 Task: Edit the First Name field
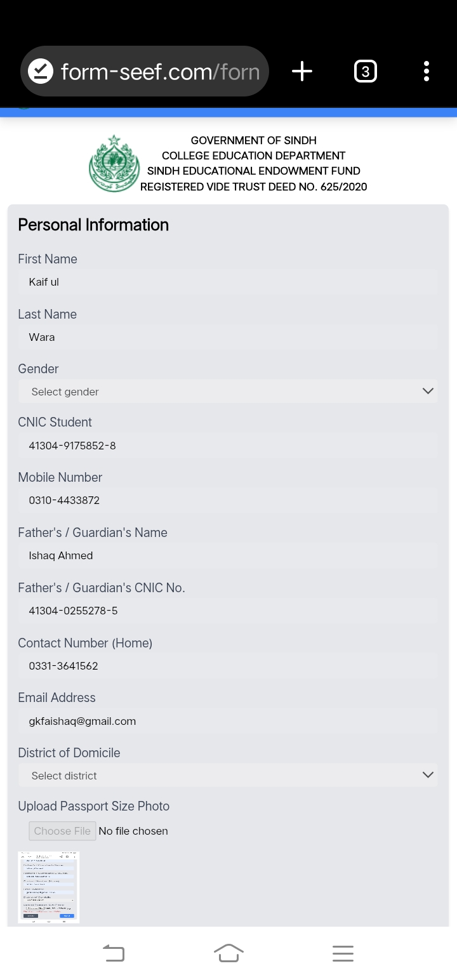(228, 282)
